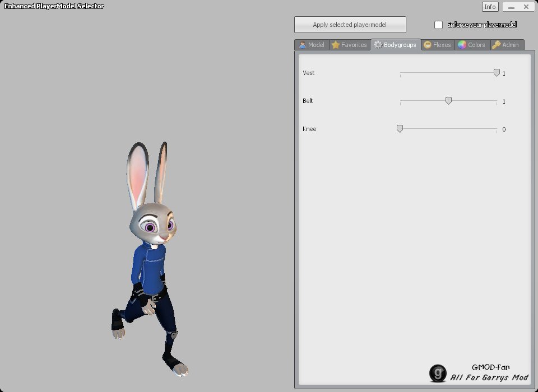The height and width of the screenshot is (392, 538).
Task: Switch to the Model tab
Action: 312,45
